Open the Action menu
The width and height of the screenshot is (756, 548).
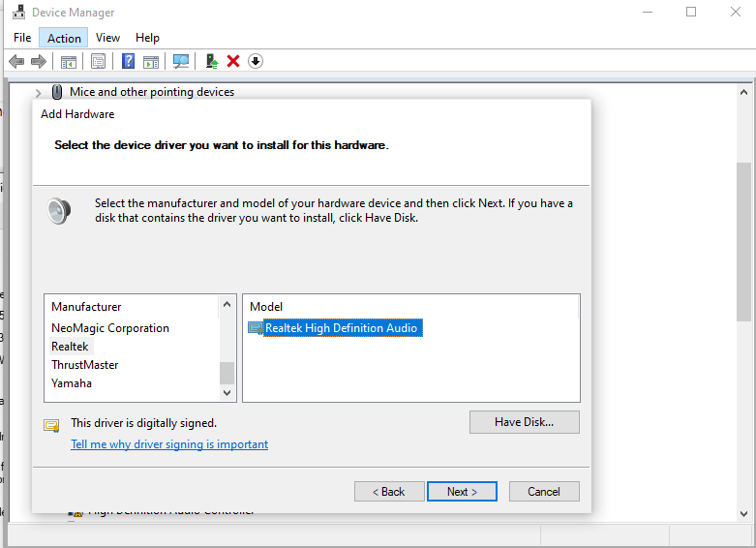click(x=64, y=38)
